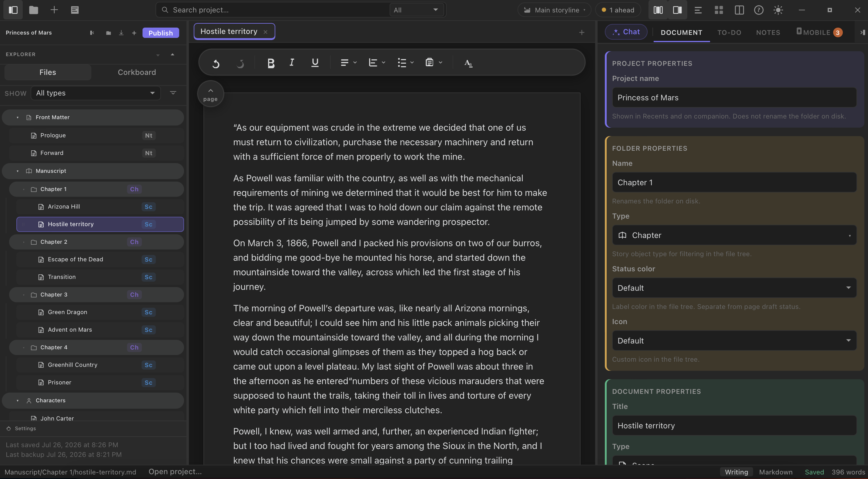Image resolution: width=868 pixels, height=479 pixels.
Task: Add new file with explorer plus icon
Action: pos(134,33)
